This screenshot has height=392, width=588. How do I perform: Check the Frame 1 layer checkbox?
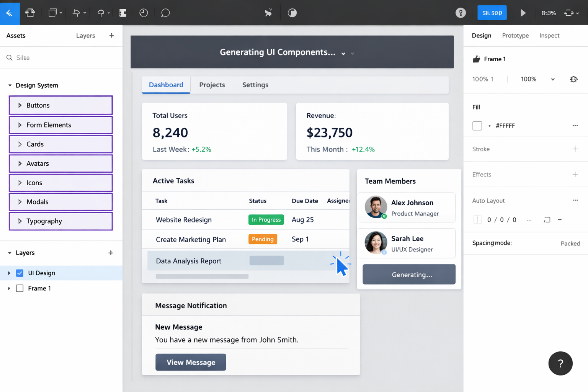point(20,288)
